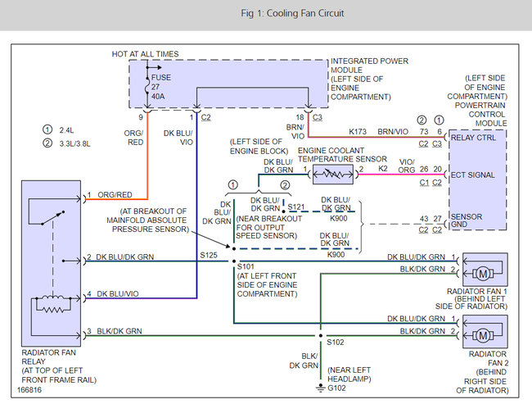Viewport: 532px width, 404px height.
Task: Click the circled 1 beside 2.4L
Action: pos(47,129)
